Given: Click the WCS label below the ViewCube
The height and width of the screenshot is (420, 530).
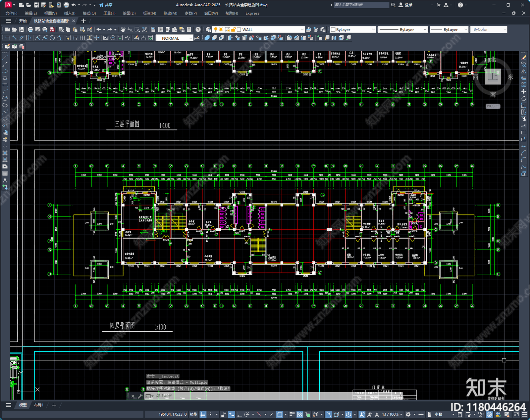Looking at the screenshot, I should (x=493, y=106).
